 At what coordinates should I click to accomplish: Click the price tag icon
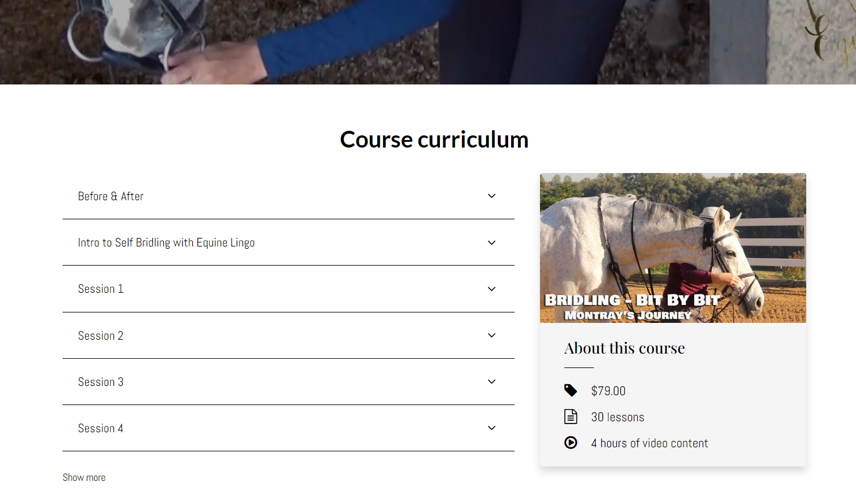tap(571, 391)
